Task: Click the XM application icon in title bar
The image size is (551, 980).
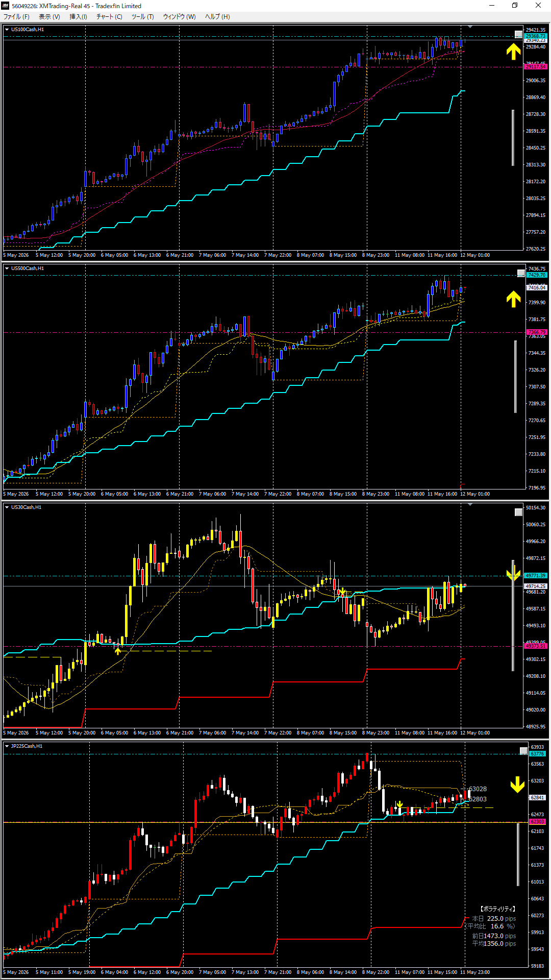Action: 6,6
